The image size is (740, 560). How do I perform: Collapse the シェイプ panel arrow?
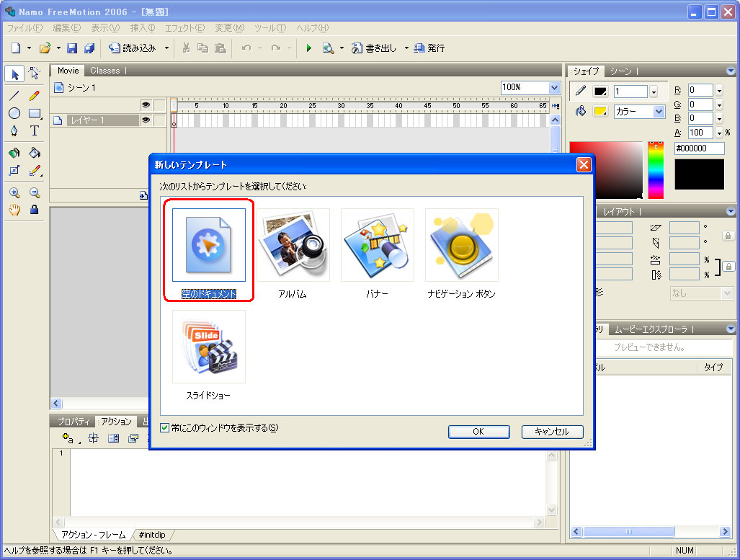[731, 71]
